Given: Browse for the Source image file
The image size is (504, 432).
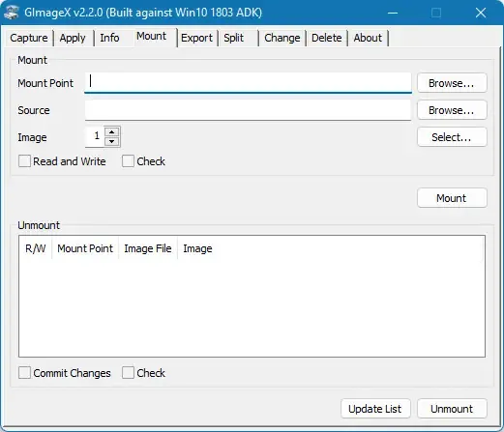Looking at the screenshot, I should pos(452,110).
